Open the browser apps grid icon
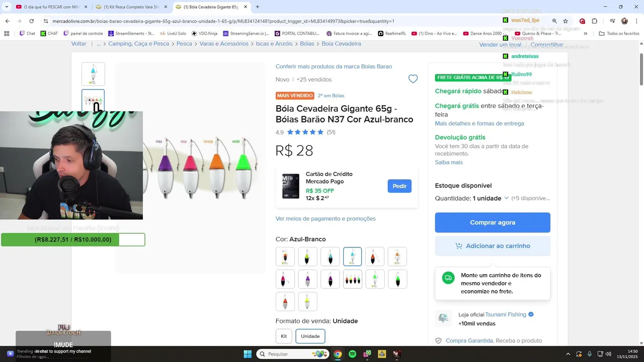Screen dimensions: 644x362 [7, 34]
